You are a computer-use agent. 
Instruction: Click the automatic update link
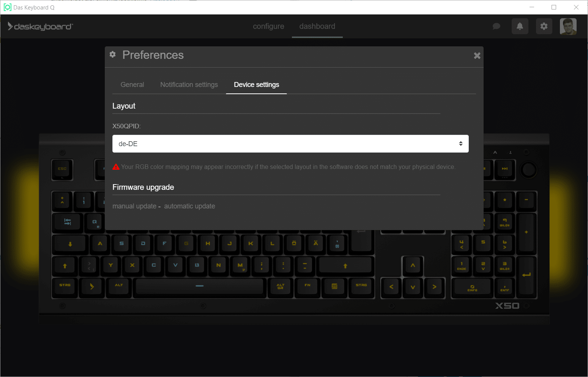point(189,206)
